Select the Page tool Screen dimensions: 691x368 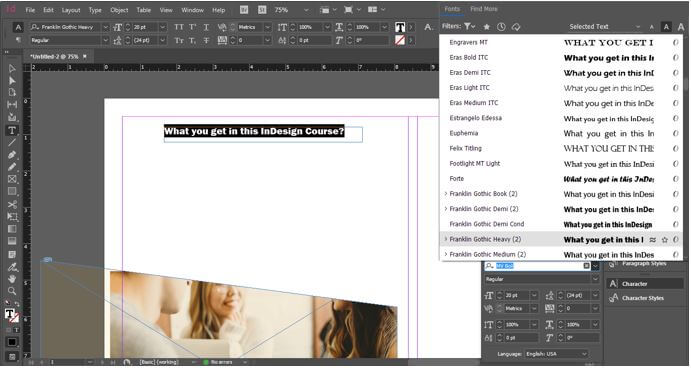pyautogui.click(x=12, y=93)
